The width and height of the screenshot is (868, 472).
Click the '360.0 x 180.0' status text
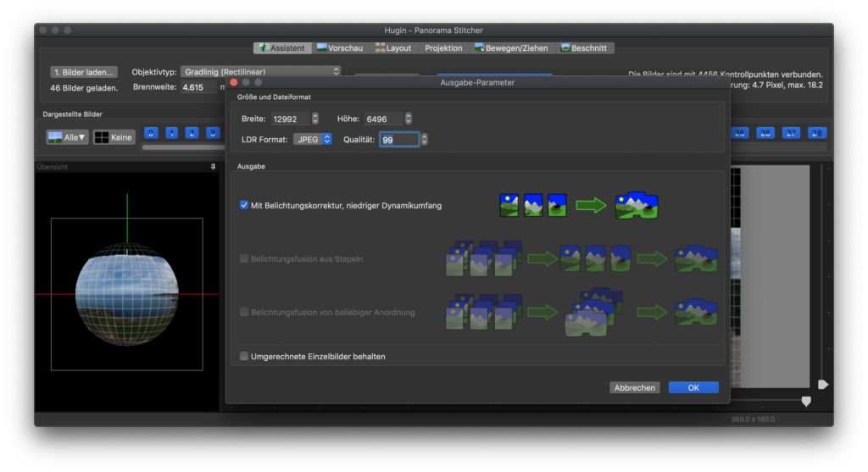pos(753,419)
